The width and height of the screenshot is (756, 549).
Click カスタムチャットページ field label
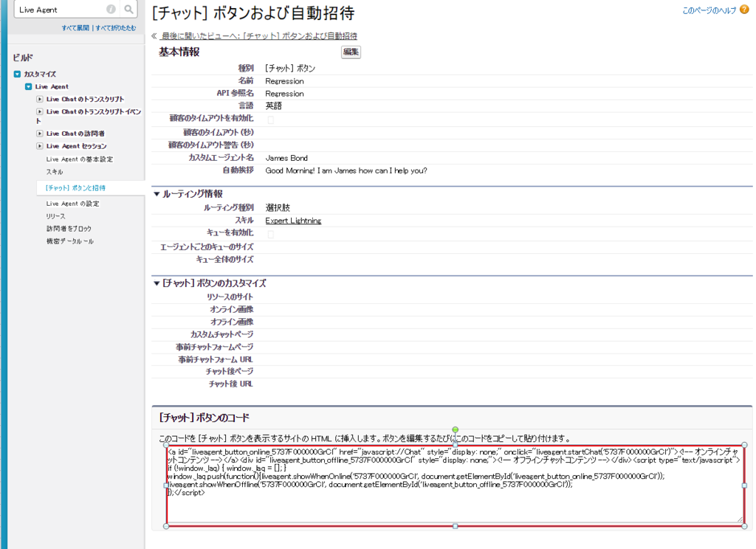point(221,334)
